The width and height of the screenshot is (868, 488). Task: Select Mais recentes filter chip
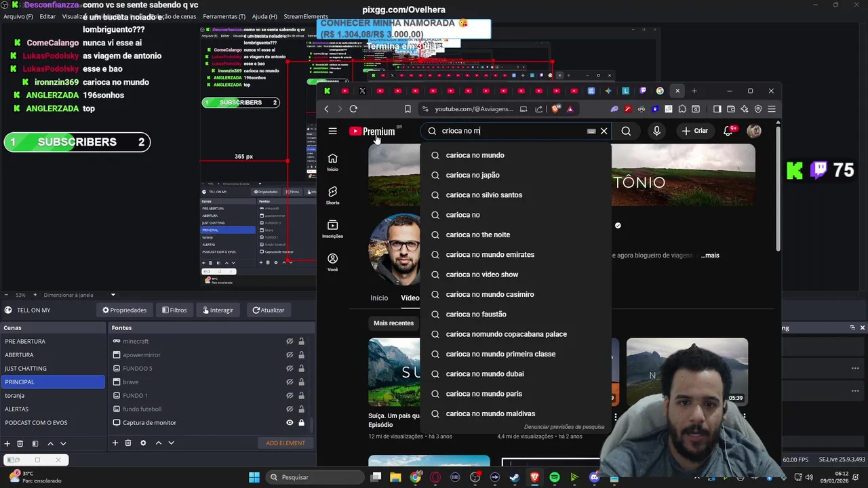pyautogui.click(x=393, y=323)
